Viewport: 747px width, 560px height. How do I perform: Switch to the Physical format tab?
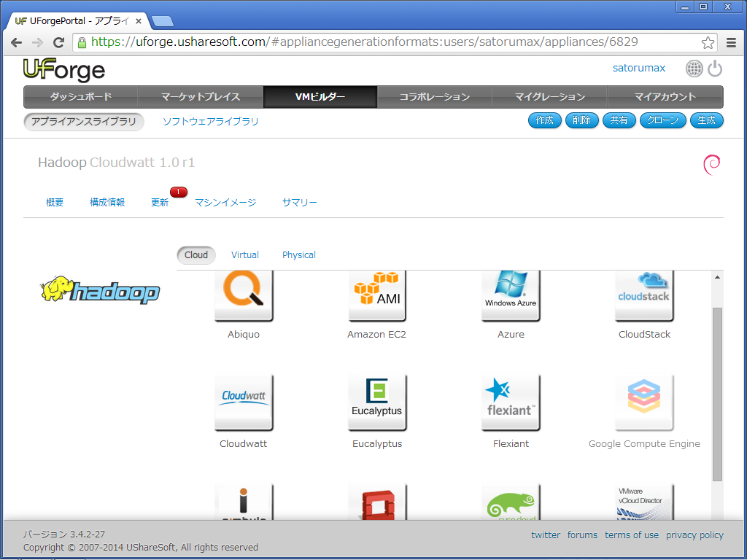coord(298,255)
